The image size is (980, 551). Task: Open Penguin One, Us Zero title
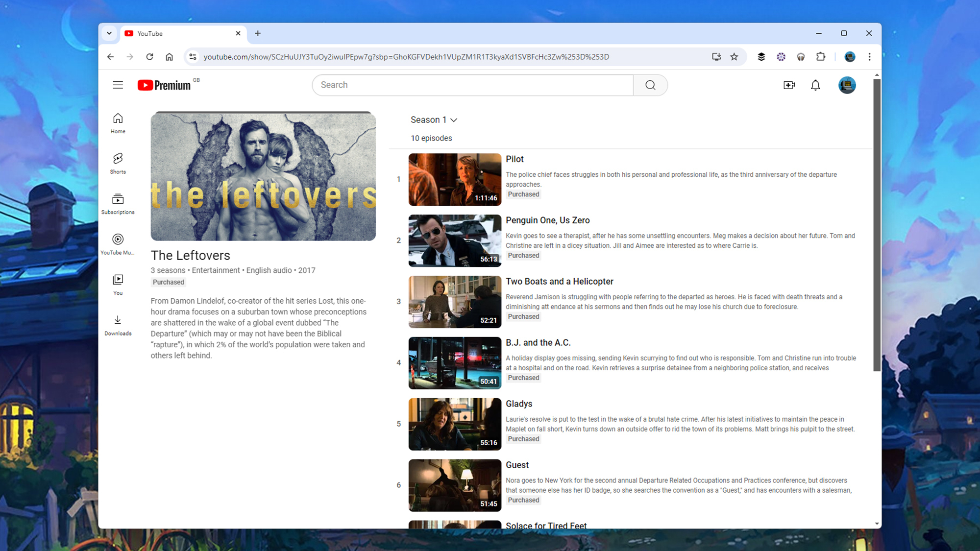[547, 220]
